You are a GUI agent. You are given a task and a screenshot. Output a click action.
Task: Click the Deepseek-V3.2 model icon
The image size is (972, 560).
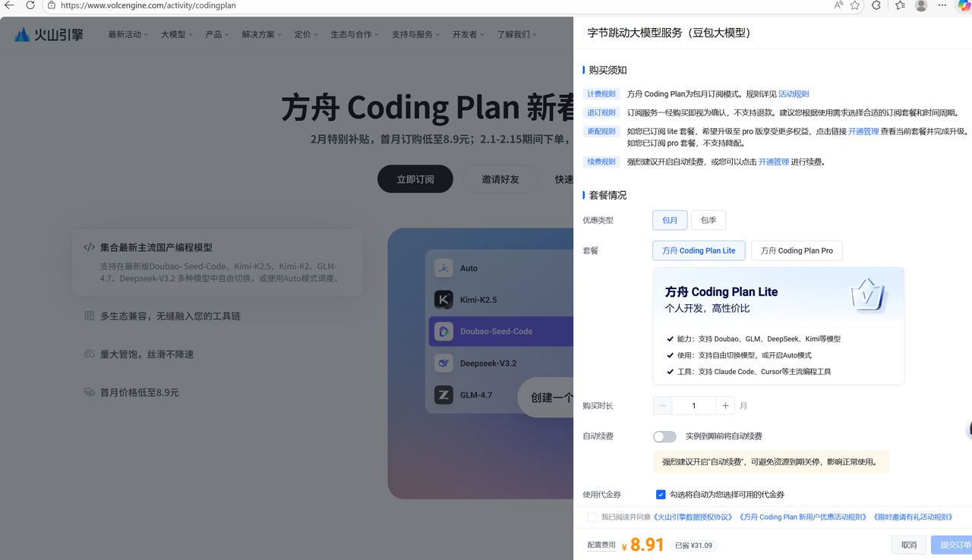443,363
